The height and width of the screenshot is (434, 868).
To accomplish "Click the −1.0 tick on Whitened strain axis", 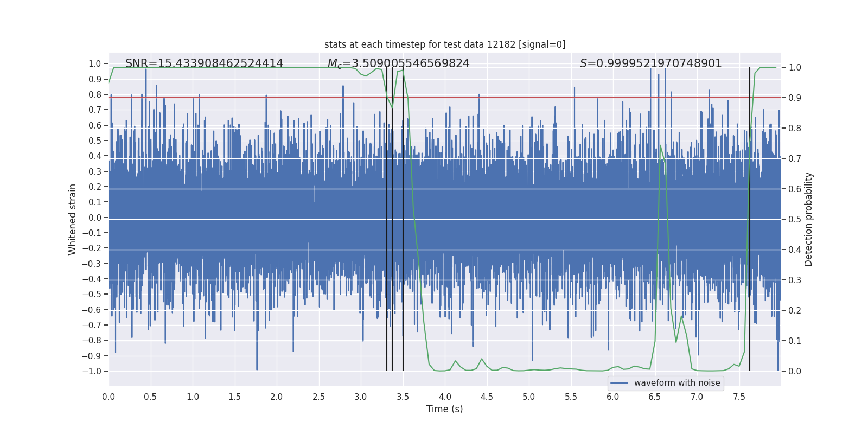I will tap(92, 372).
